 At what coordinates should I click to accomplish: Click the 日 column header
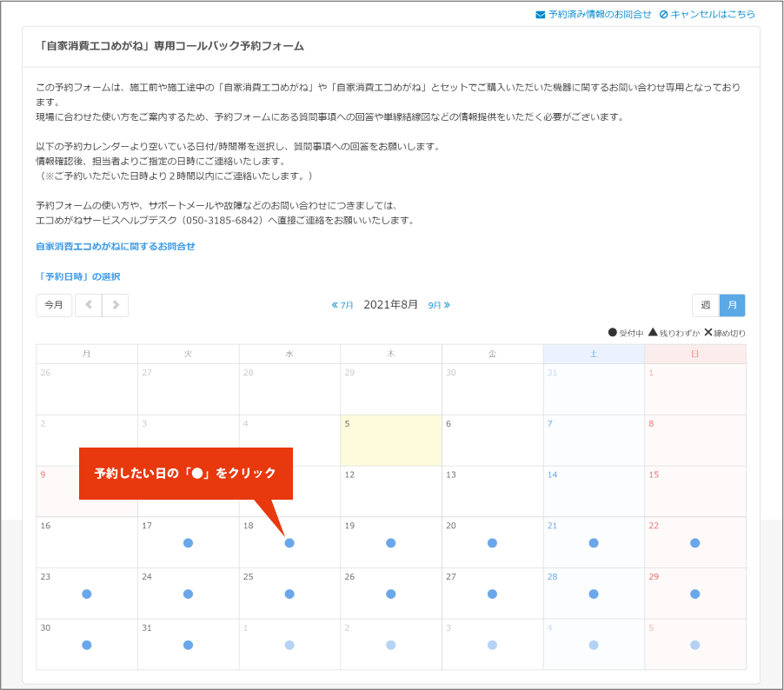695,354
